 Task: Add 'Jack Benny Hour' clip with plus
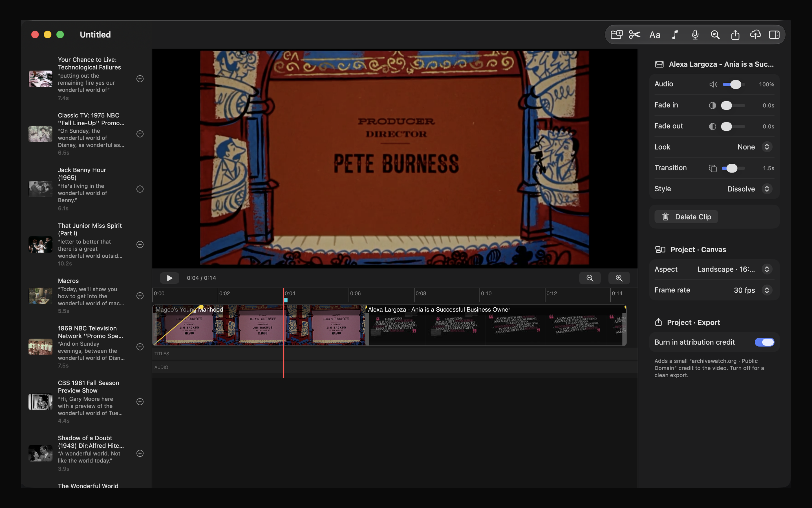pos(140,189)
